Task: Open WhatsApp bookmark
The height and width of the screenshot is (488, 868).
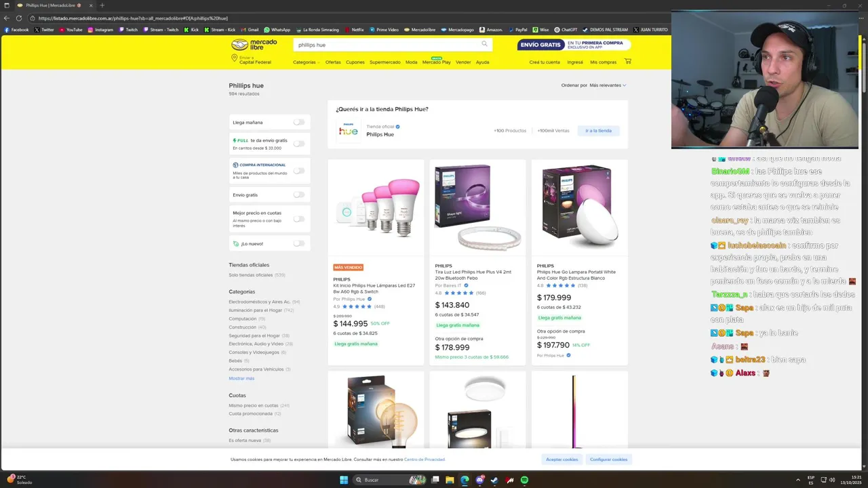Action: [x=277, y=30]
